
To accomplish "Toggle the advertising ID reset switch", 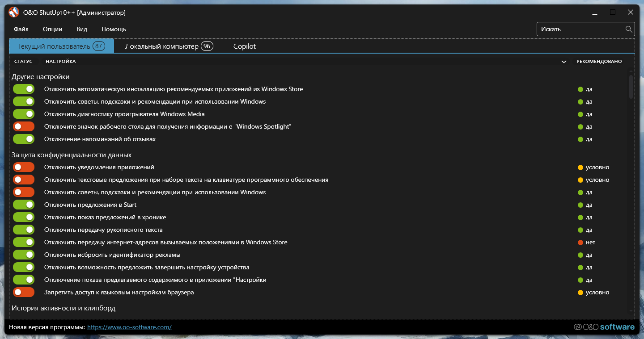I will (x=24, y=255).
